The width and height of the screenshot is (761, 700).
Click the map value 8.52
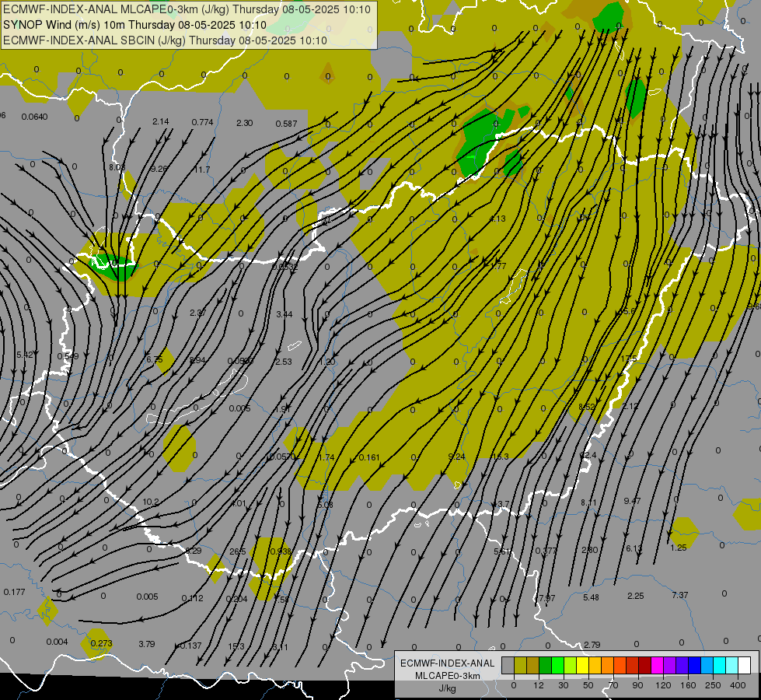[x=587, y=407]
